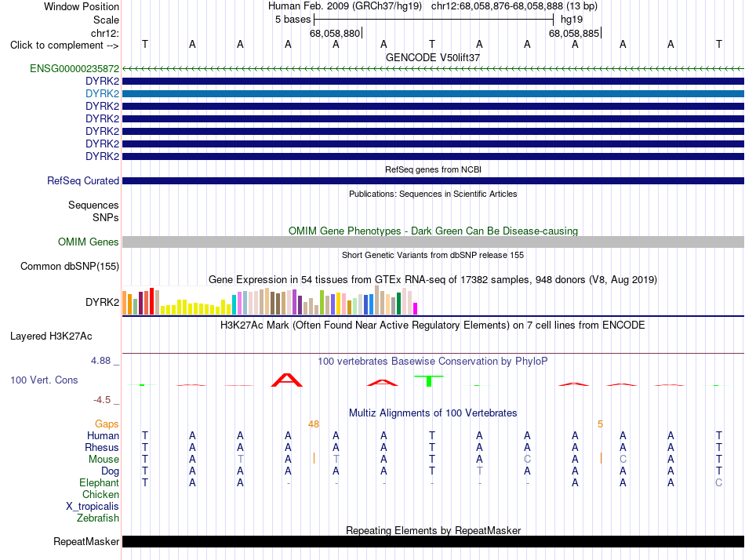Click the Layered H3K27Ac label
Viewport: 745px width, 560px height.
click(x=51, y=336)
